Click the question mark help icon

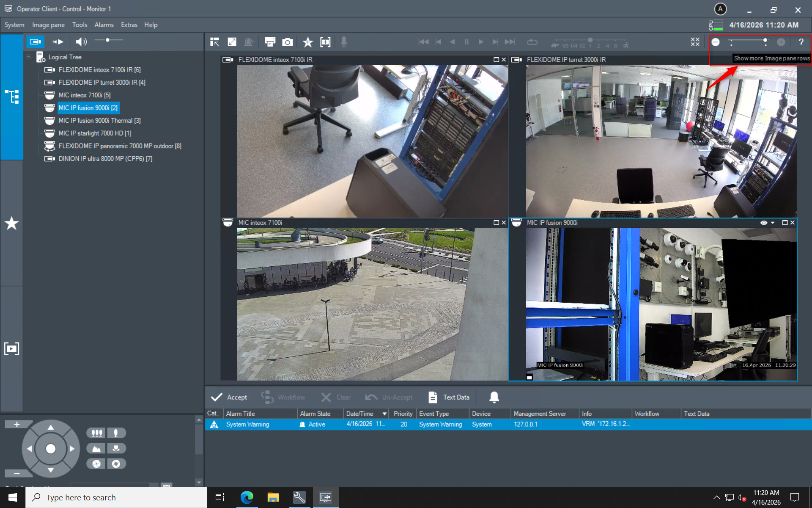pyautogui.click(x=801, y=42)
